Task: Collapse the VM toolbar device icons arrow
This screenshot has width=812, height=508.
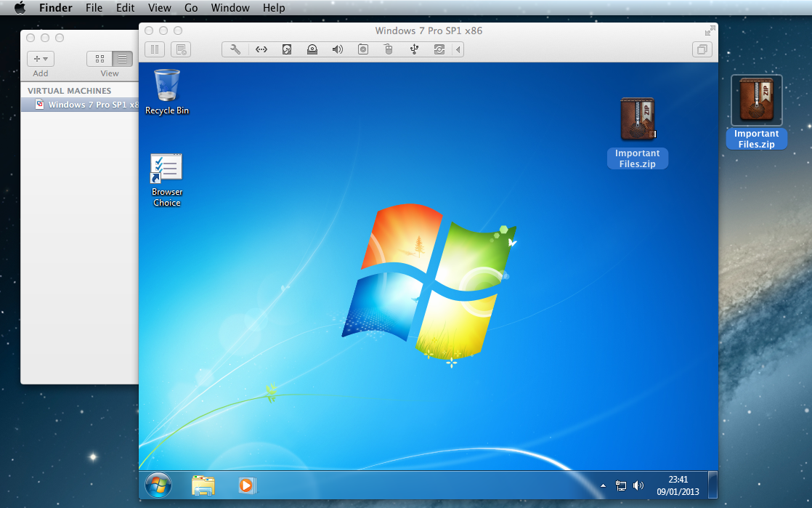Action: click(458, 49)
